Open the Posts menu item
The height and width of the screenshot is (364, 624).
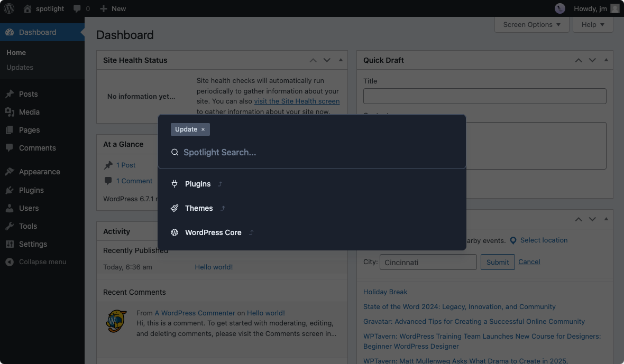coord(42,94)
